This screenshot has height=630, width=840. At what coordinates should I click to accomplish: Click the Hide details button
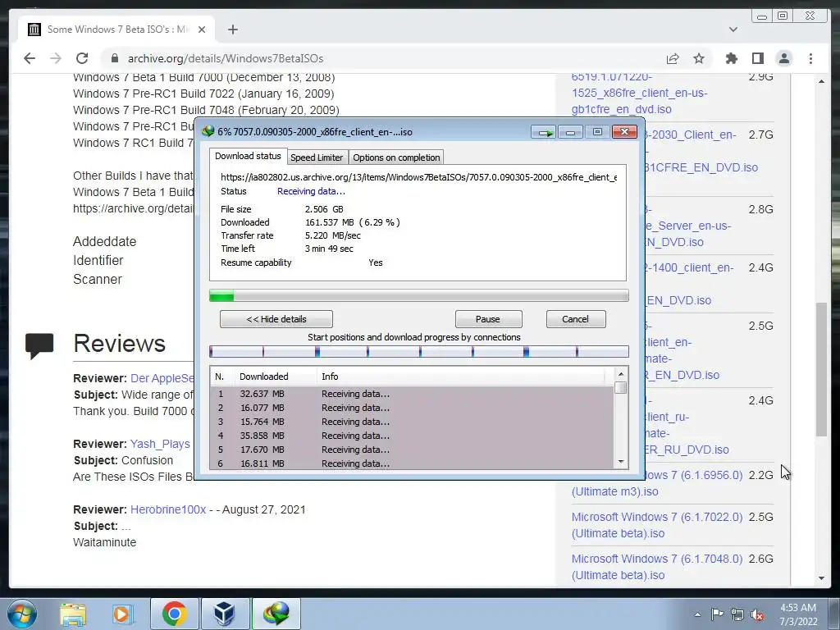[x=276, y=319]
